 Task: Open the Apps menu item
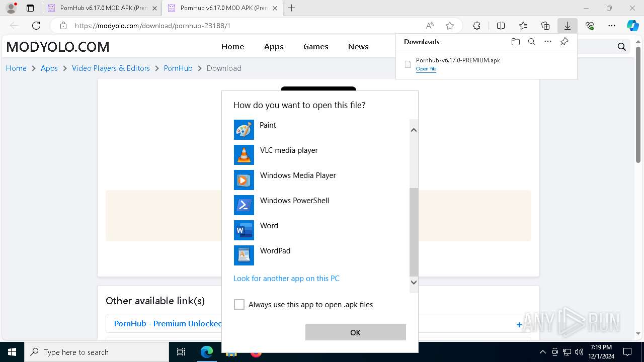click(x=274, y=46)
